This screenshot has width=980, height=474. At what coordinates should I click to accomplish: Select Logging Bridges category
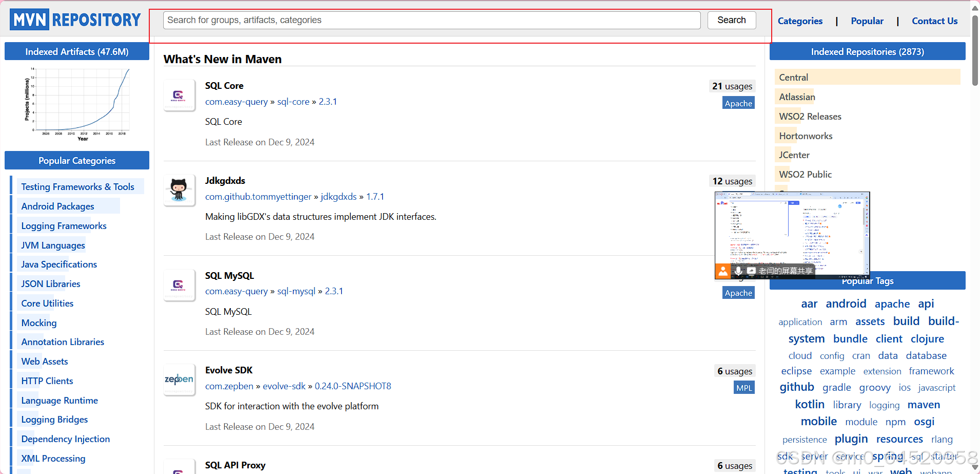pos(54,420)
